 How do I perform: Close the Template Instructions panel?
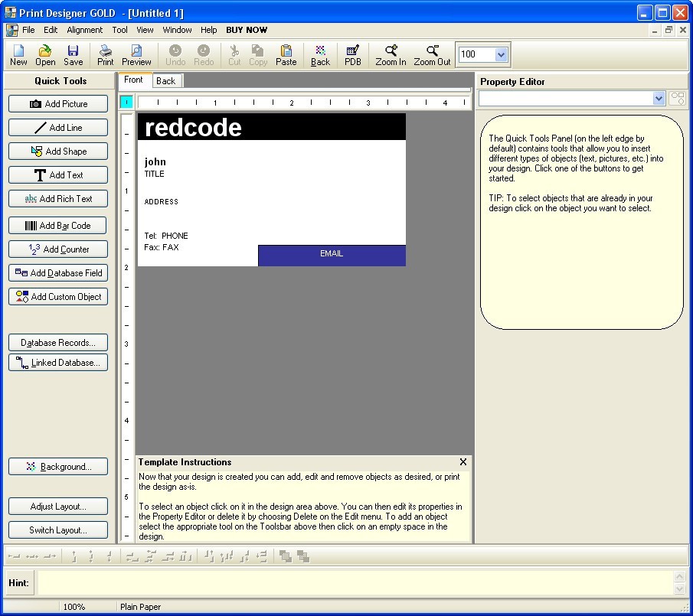(463, 462)
